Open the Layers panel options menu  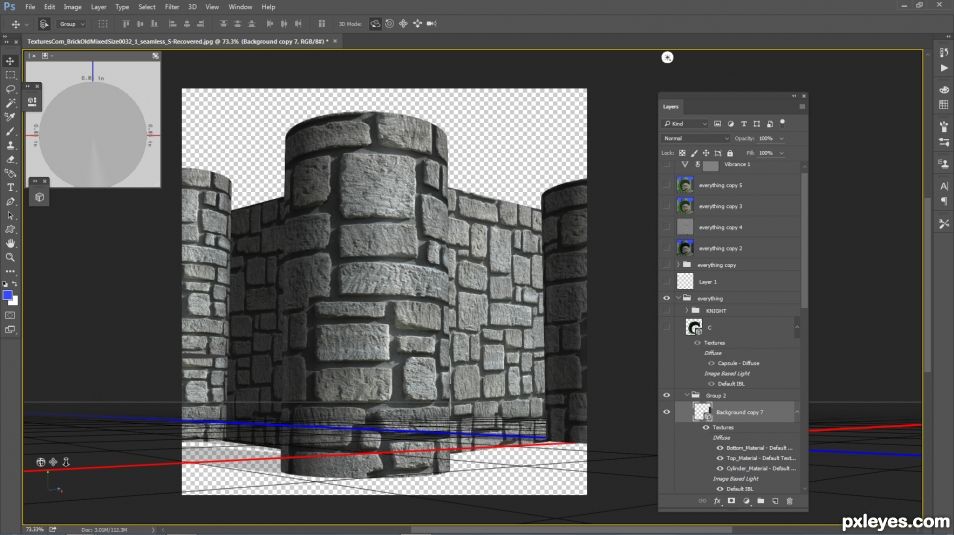(802, 107)
